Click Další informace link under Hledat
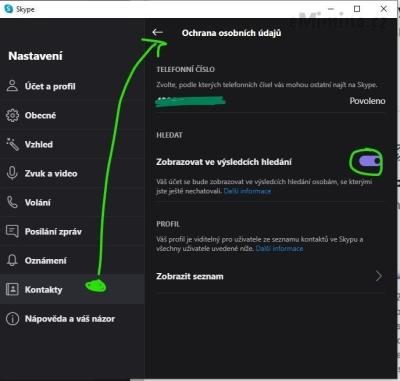 click(247, 191)
